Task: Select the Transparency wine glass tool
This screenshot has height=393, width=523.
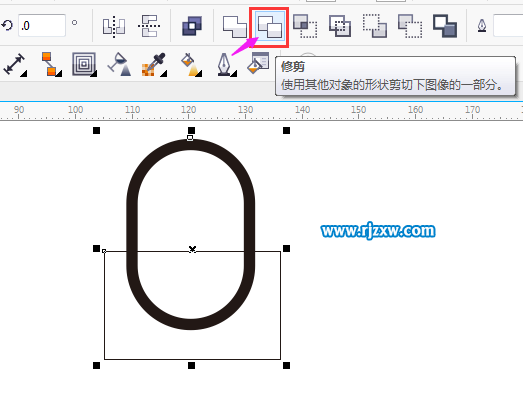Action: [x=119, y=64]
